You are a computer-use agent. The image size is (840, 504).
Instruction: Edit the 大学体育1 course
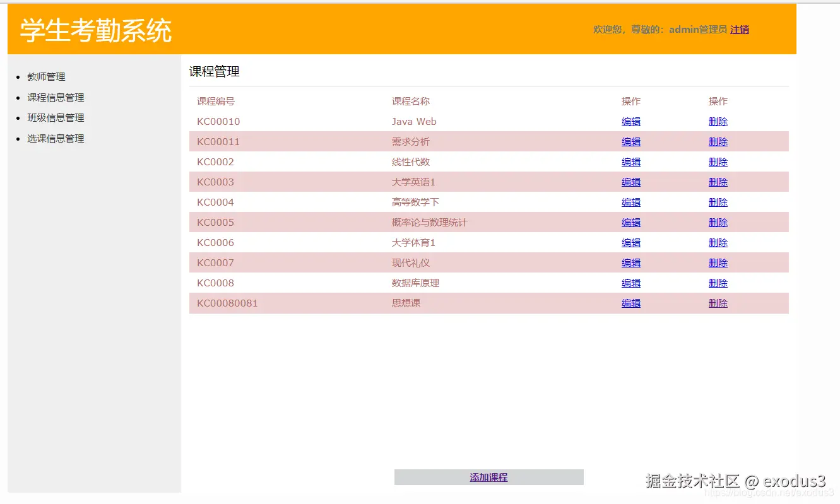[x=631, y=243]
